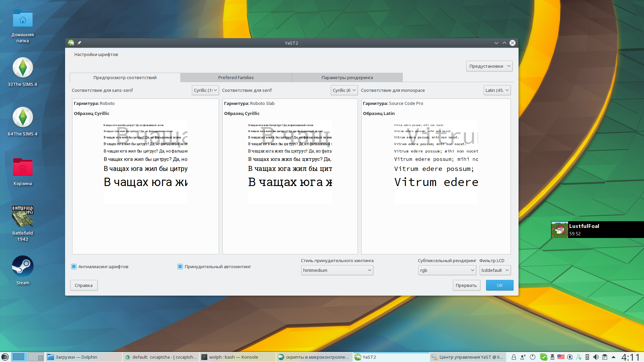Viewport: 644px width, 362px height.
Task: Switch to Параметры рендеринга tab
Action: (347, 77)
